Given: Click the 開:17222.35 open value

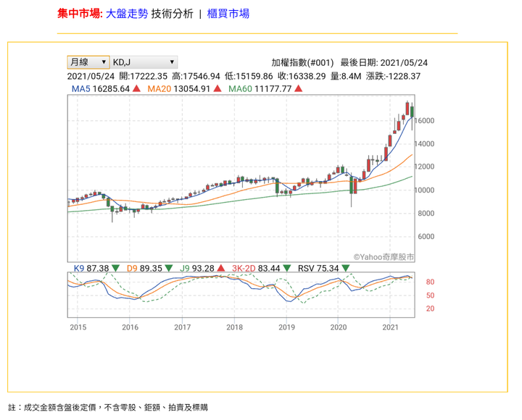Looking at the screenshot, I should pos(144,76).
